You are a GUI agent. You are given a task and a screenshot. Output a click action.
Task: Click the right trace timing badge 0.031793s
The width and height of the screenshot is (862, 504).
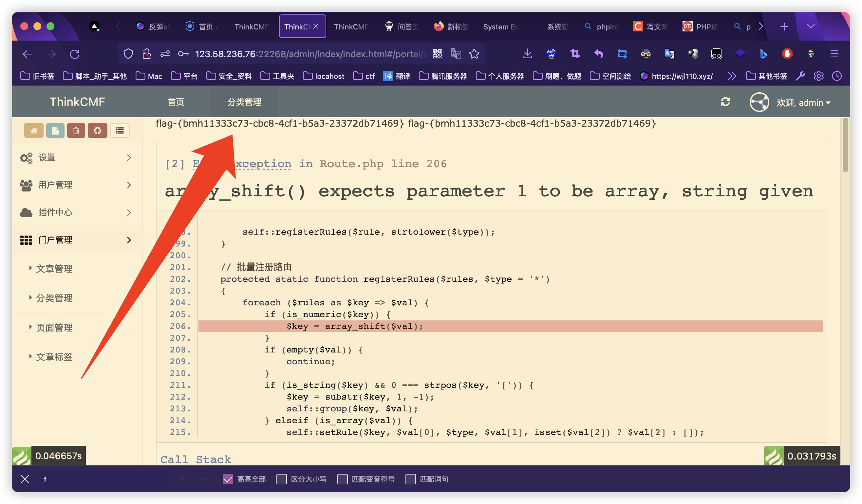[802, 456]
